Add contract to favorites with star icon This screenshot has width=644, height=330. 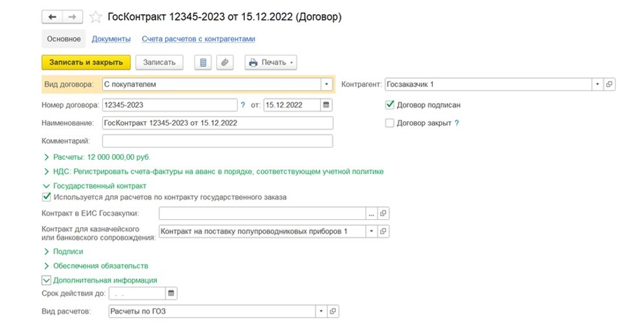pyautogui.click(x=95, y=17)
